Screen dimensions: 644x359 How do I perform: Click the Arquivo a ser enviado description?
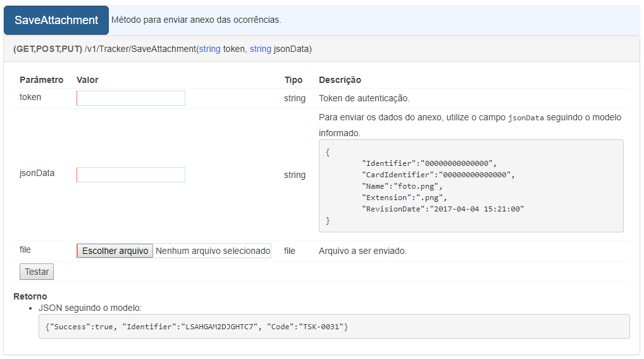pos(362,251)
